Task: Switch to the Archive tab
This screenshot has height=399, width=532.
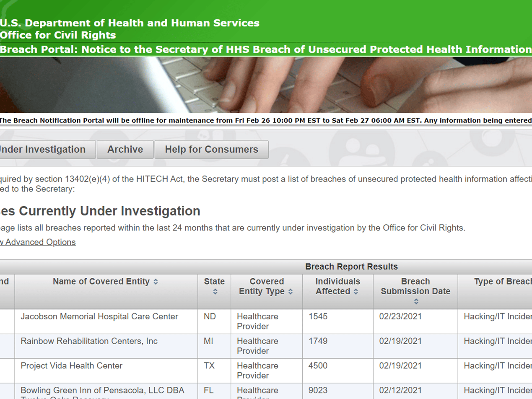Action: 125,150
